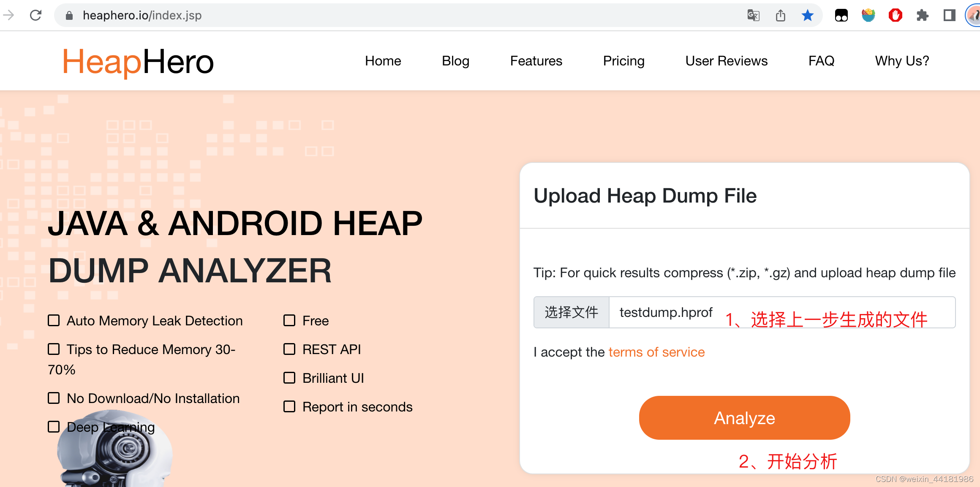Open the browser extensions puzzle icon
Viewport: 980px width, 487px height.
[923, 15]
